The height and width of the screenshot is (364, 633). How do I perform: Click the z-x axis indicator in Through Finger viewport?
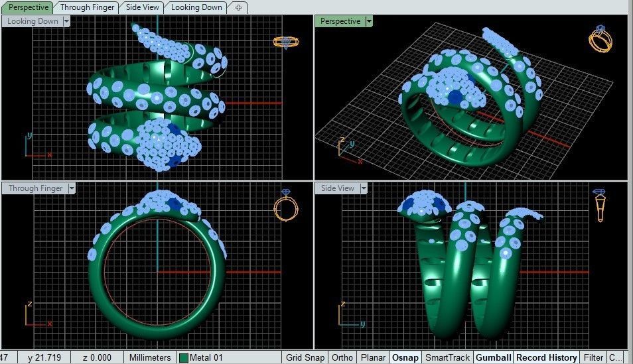click(38, 314)
